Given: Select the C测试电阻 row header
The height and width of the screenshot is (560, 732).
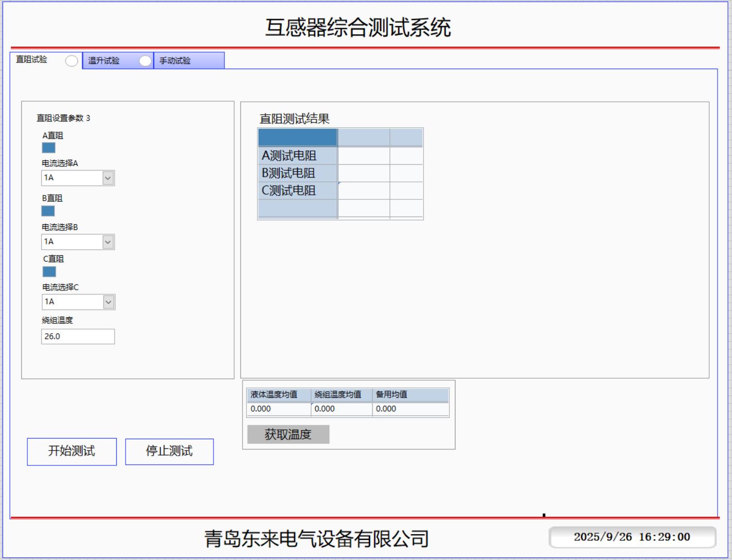Looking at the screenshot, I should 297,191.
